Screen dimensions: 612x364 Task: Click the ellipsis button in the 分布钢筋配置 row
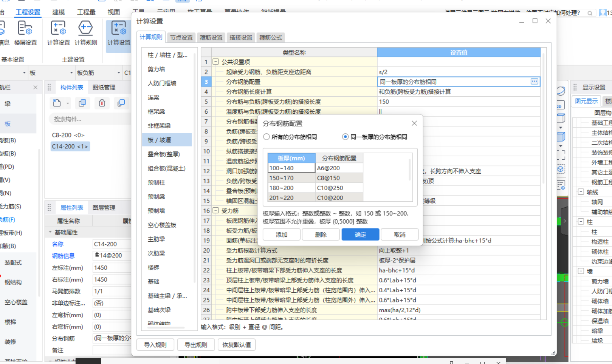(534, 82)
